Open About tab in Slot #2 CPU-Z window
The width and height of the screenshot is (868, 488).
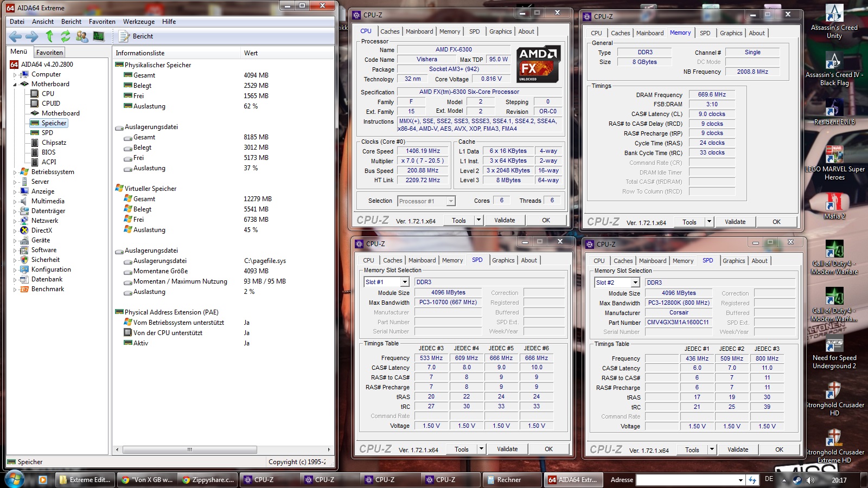coord(759,261)
